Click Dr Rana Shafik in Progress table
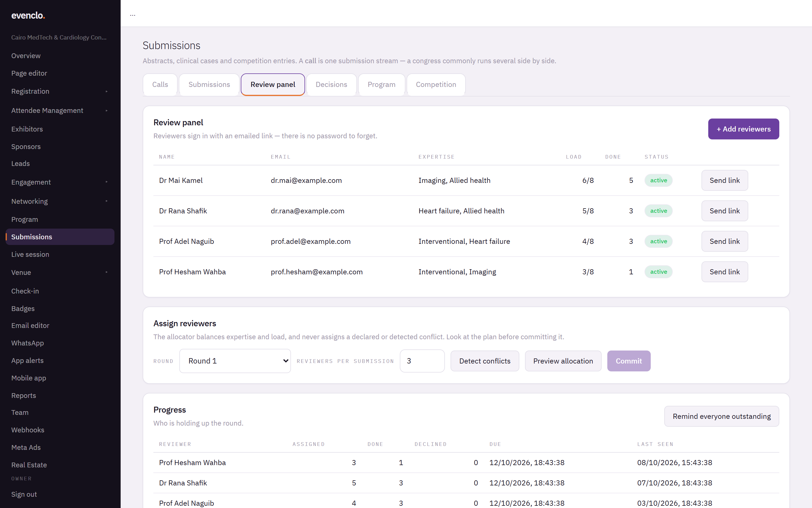 coord(183,483)
